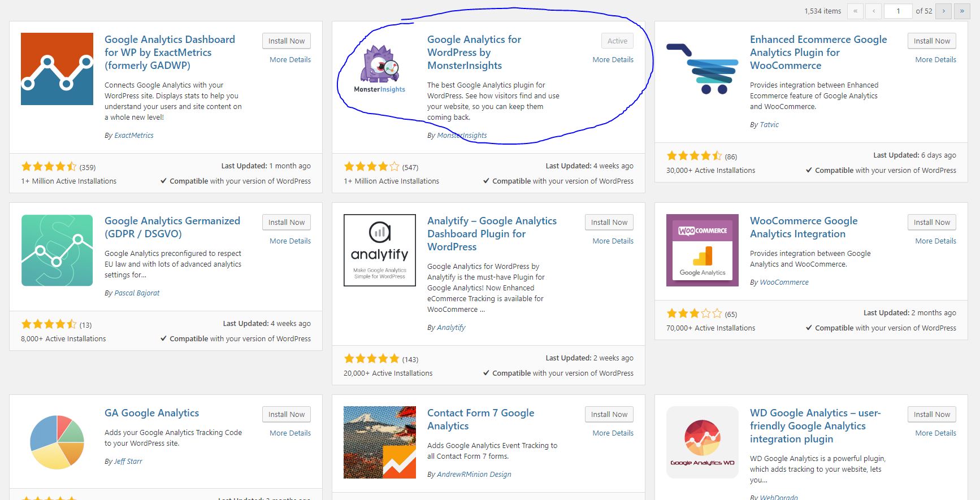Open More Details for WooCommerce Google Analytics
This screenshot has width=980, height=500.
tap(935, 241)
